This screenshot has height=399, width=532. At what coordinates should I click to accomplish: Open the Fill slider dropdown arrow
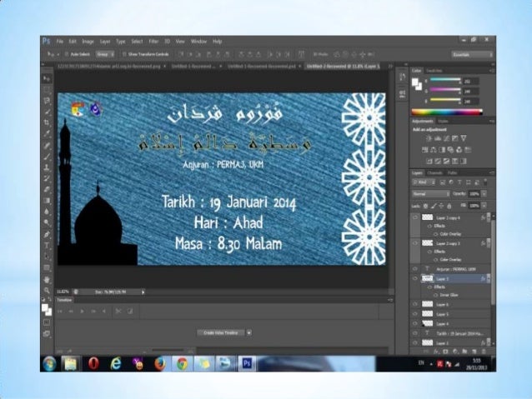pos(484,206)
